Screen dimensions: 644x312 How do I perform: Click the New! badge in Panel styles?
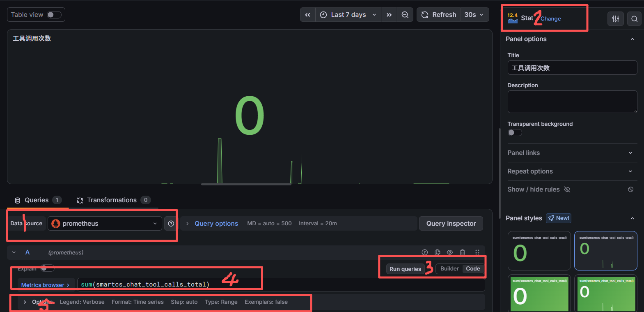(x=559, y=218)
